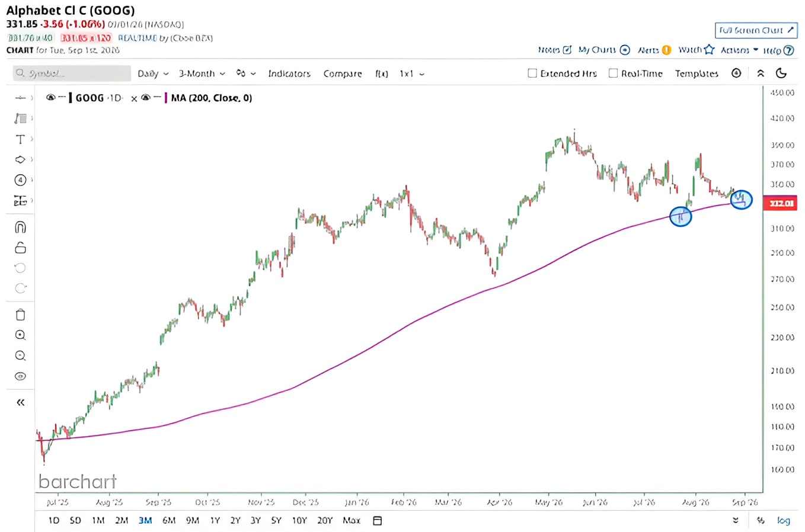Viewport: 805px width, 532px height.
Task: Switch to dark mode with moon icon
Action: coord(781,73)
